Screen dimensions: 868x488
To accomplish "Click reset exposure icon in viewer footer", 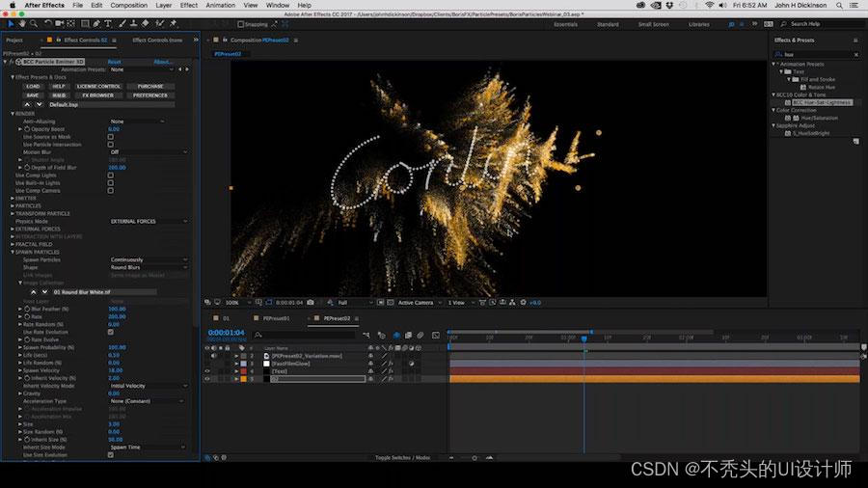I will (523, 303).
